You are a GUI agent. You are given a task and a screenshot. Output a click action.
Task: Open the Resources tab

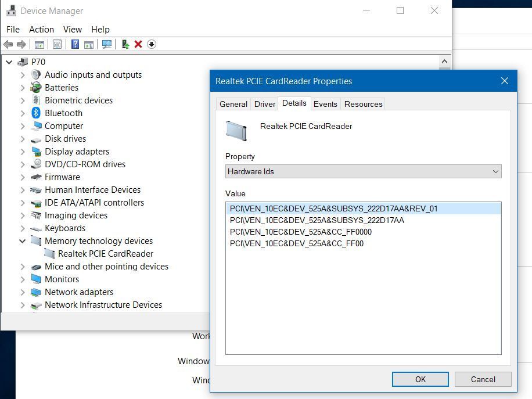point(363,104)
